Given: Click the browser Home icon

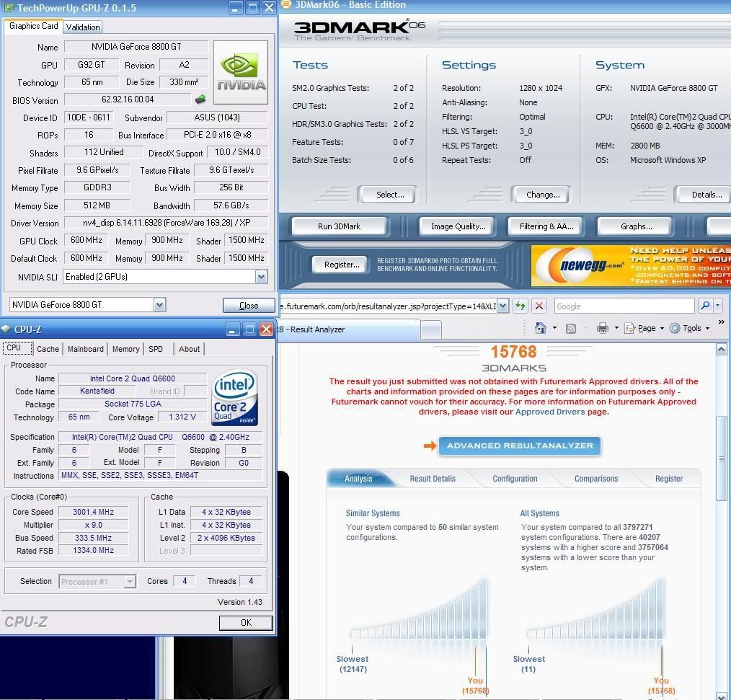Looking at the screenshot, I should pos(541,329).
